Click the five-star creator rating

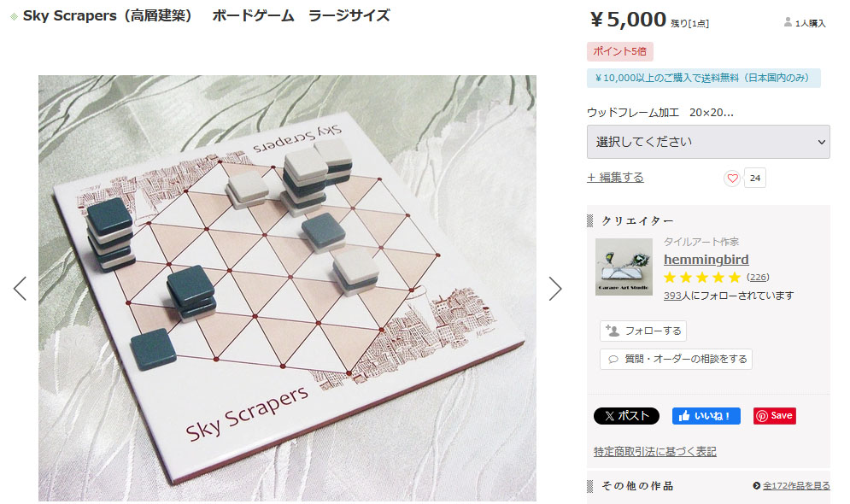tap(702, 278)
